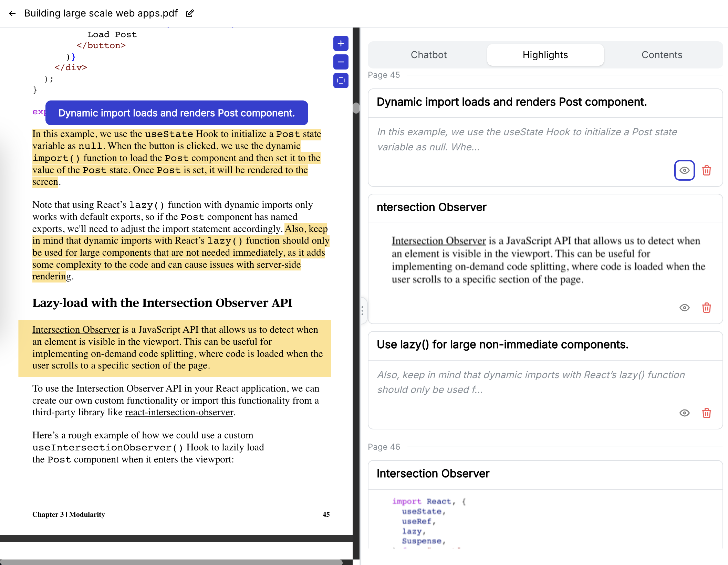Show ntersection Observer highlight in document
The image size is (728, 565).
tap(684, 308)
